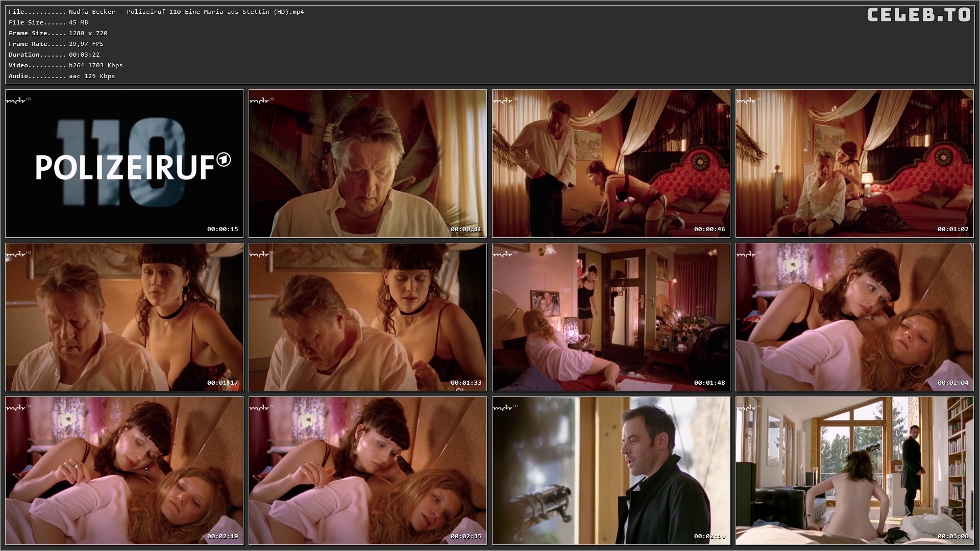This screenshot has height=551, width=980.
Task: Select the thumbnail at 00:01:17
Action: 124,317
